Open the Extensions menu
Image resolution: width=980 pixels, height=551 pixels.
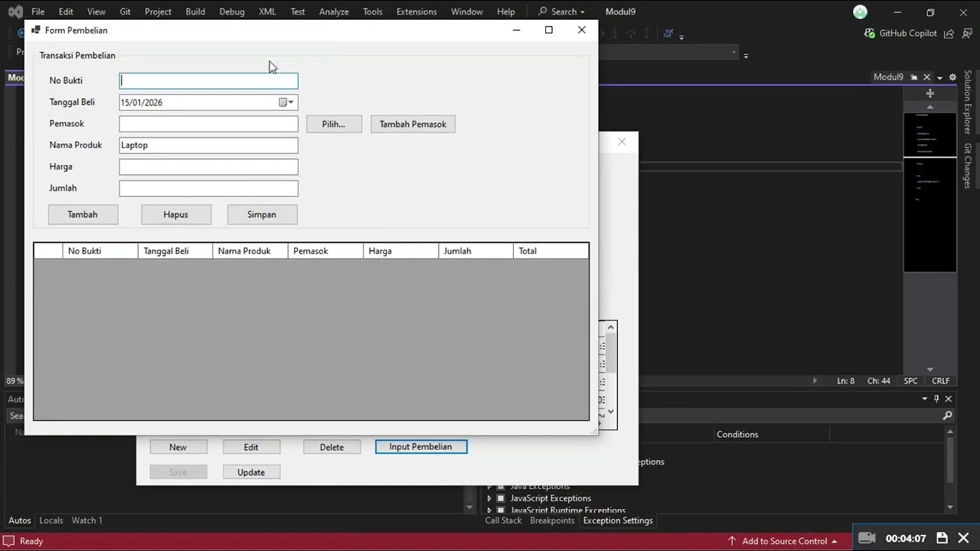coord(416,11)
